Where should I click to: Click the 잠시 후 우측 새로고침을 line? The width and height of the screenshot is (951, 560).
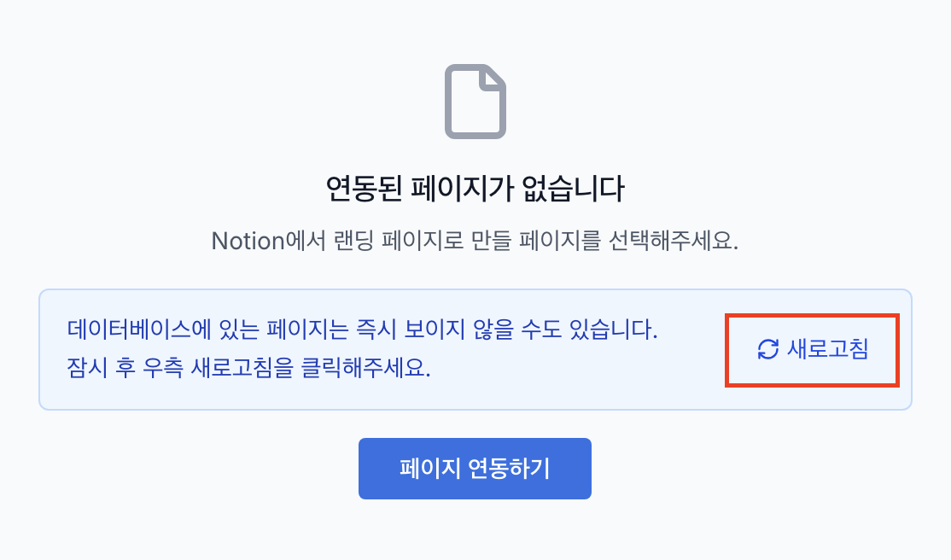pos(248,368)
